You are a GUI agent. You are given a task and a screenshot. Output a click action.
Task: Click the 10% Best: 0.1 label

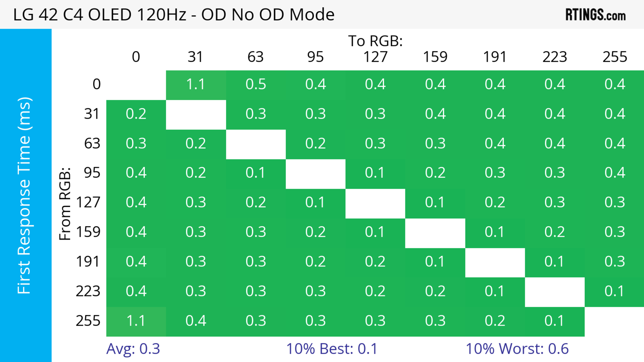pos(332,349)
